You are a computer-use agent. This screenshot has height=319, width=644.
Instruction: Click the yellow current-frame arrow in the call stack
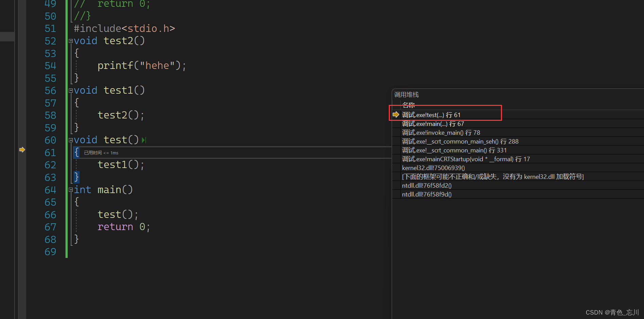(396, 115)
